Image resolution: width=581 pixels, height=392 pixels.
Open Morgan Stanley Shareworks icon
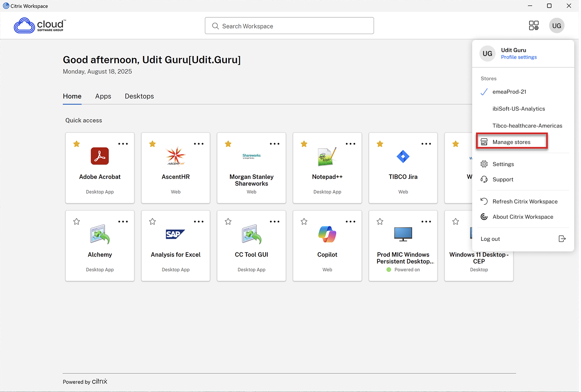(252, 156)
